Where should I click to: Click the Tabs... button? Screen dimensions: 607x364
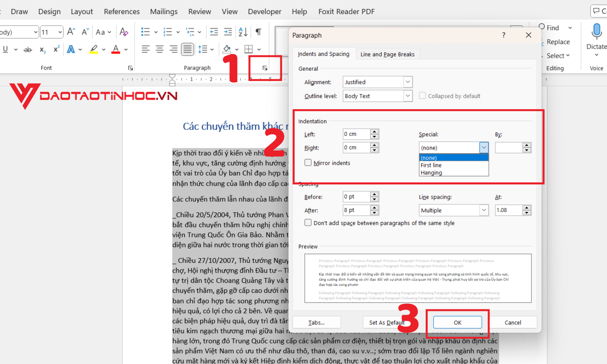click(x=316, y=322)
